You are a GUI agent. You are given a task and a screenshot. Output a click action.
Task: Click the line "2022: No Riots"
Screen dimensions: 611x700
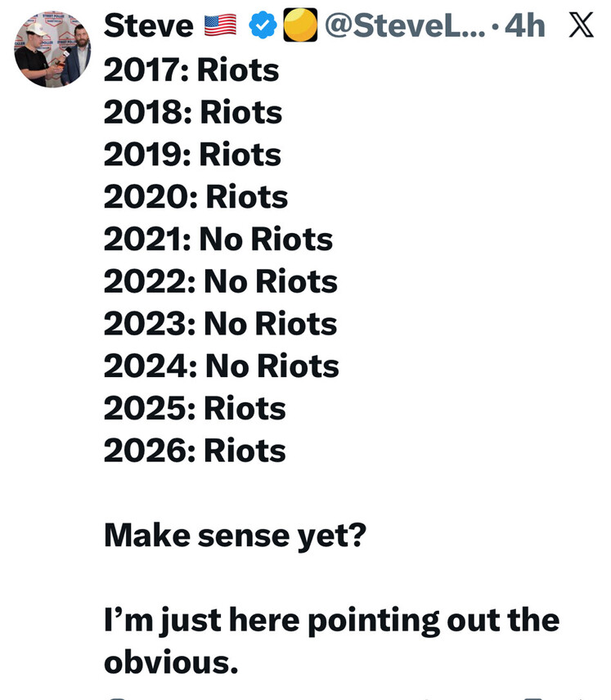coord(221,282)
